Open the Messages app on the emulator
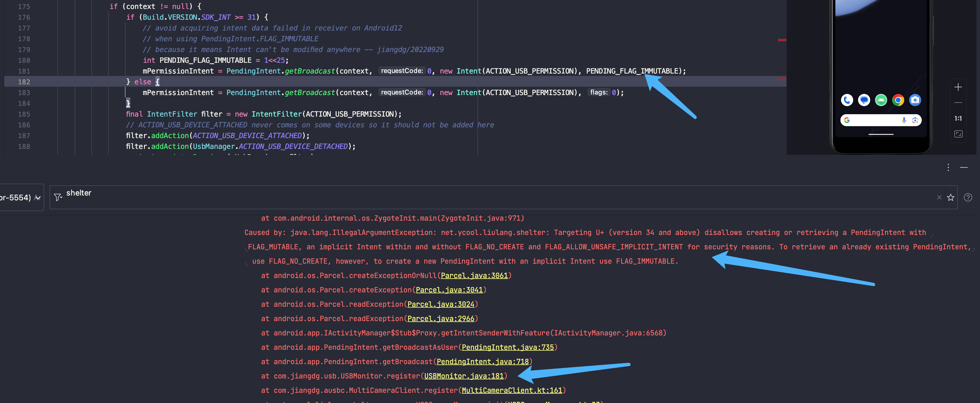 point(864,100)
